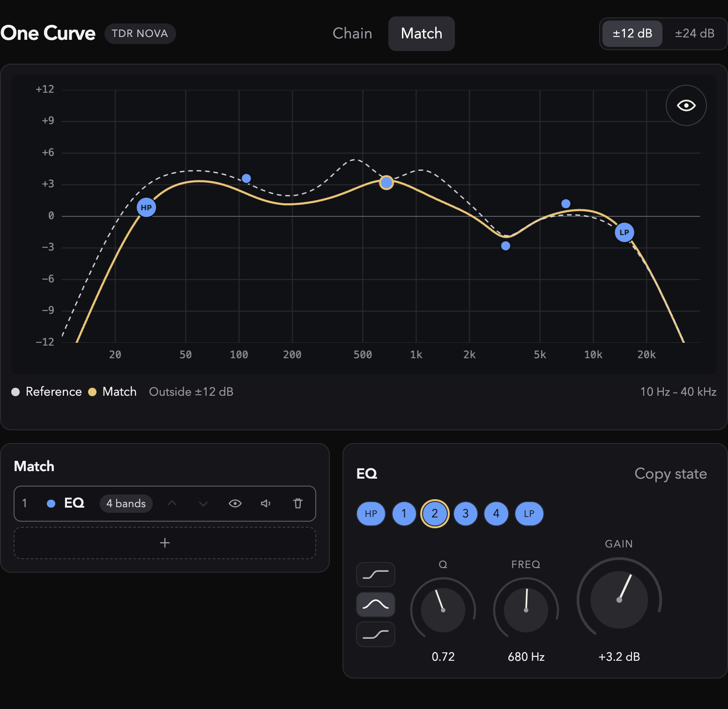Viewport: 728px width, 709px height.
Task: Select bell filter shape
Action: (376, 605)
